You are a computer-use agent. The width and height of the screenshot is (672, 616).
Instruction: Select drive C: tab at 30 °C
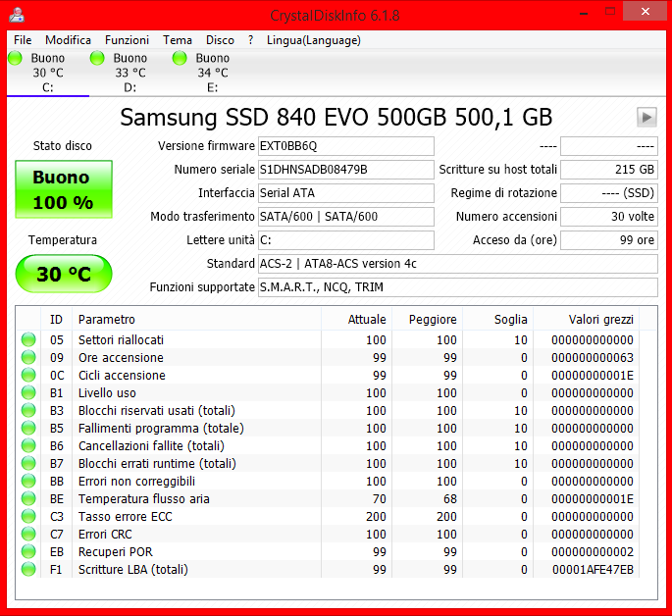coord(48,73)
